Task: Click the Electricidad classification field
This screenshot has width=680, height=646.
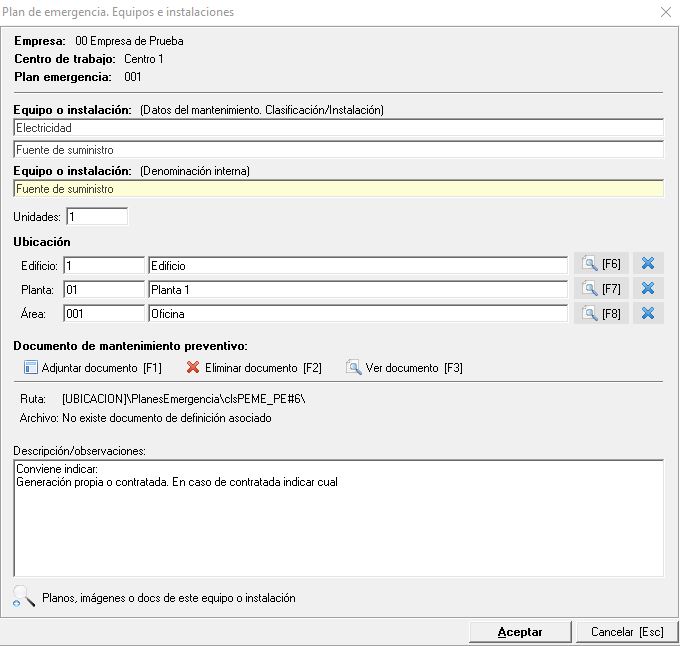Action: point(338,128)
